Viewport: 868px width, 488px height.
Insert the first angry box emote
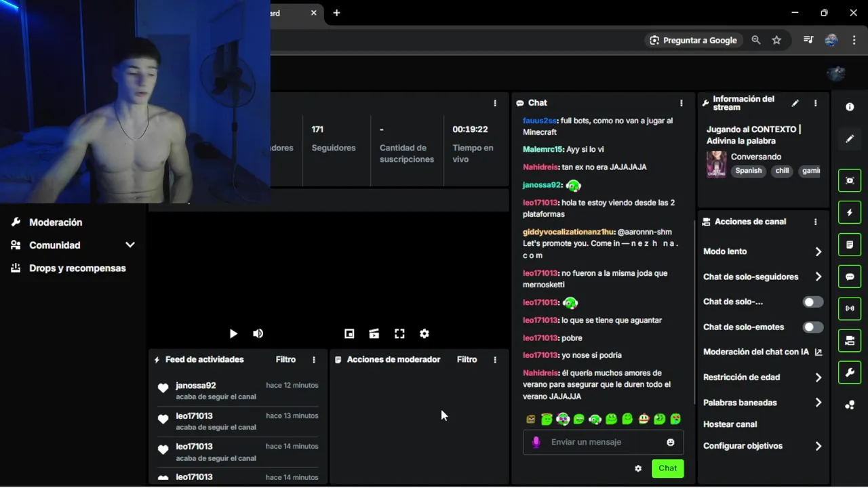pos(531,420)
